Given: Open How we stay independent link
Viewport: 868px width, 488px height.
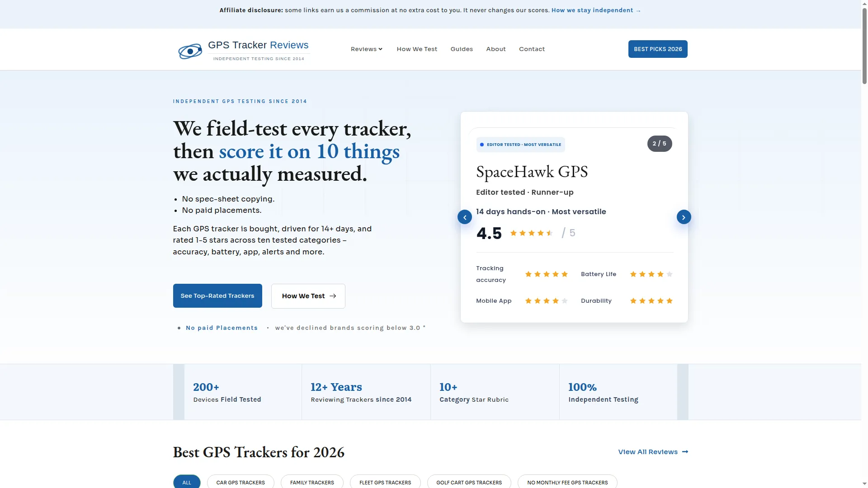Looking at the screenshot, I should pos(596,10).
